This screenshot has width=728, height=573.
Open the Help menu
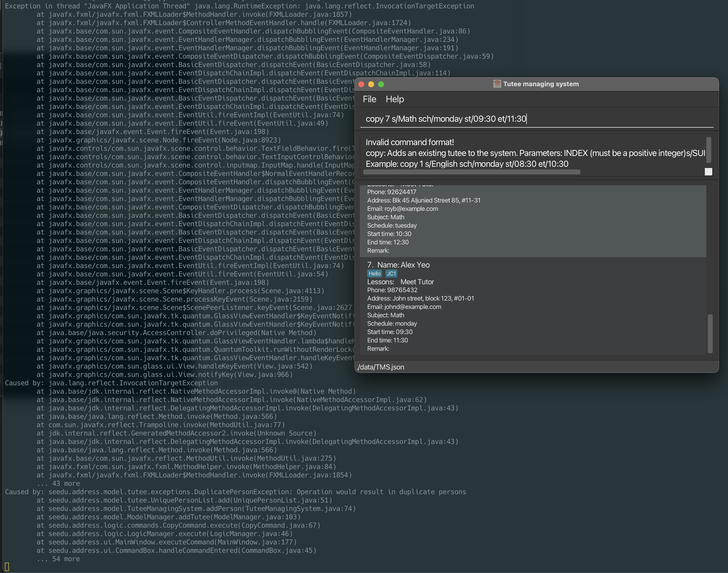point(395,99)
